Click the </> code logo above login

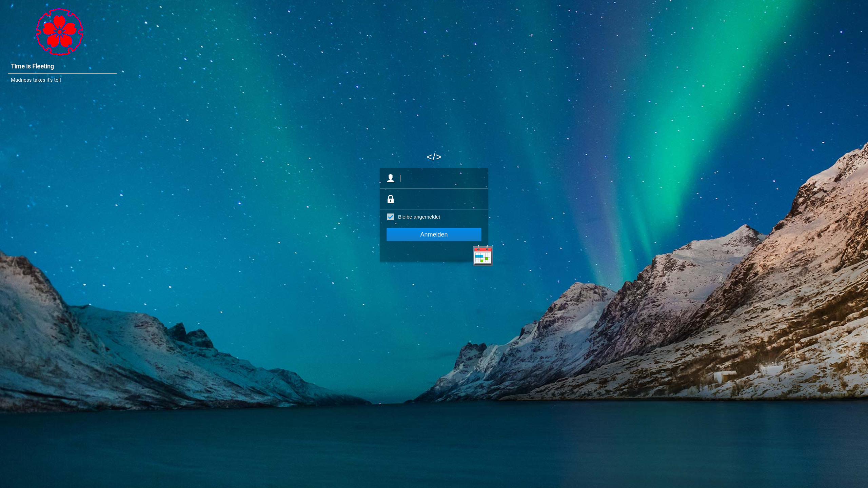click(x=434, y=157)
